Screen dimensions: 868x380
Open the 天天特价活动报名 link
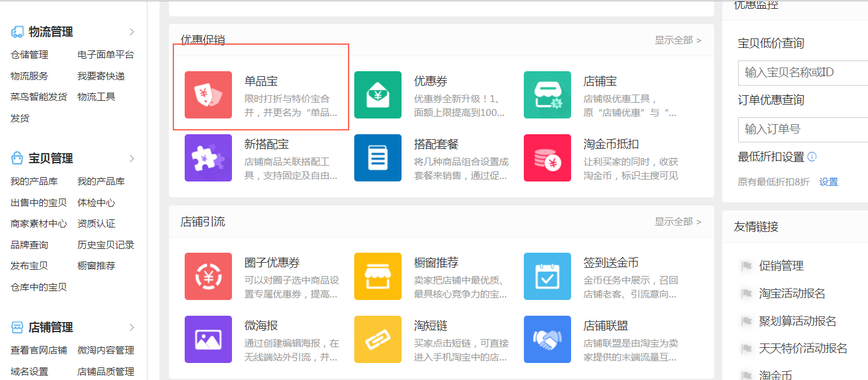(803, 348)
